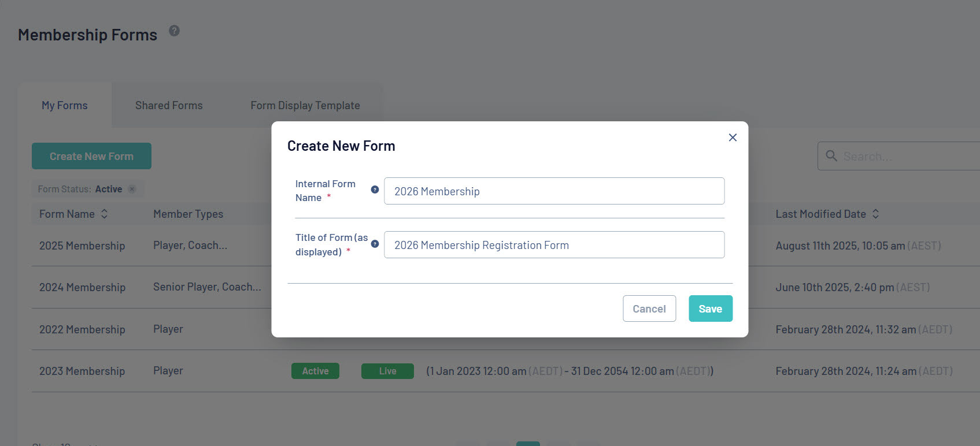Click the Create New Form button
The height and width of the screenshot is (446, 980).
tap(91, 156)
